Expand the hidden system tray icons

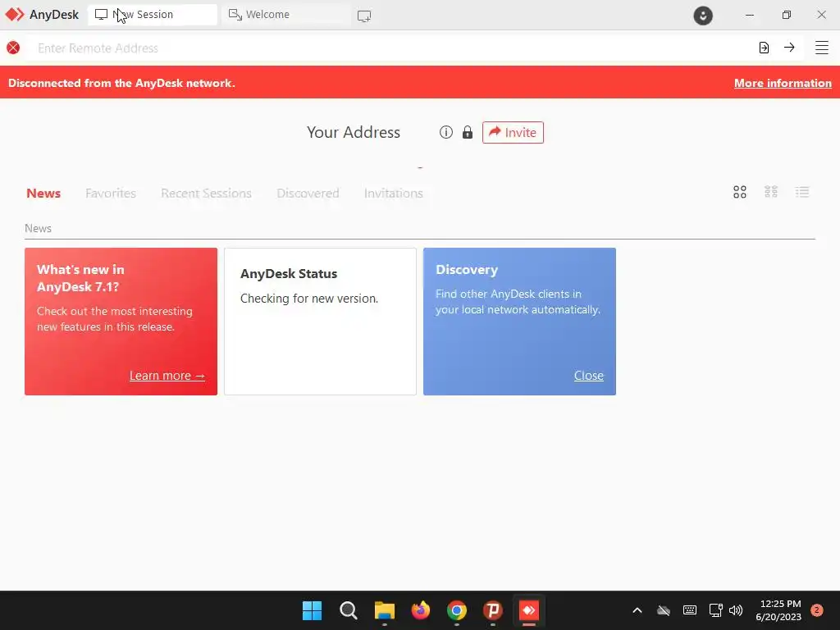point(637,610)
